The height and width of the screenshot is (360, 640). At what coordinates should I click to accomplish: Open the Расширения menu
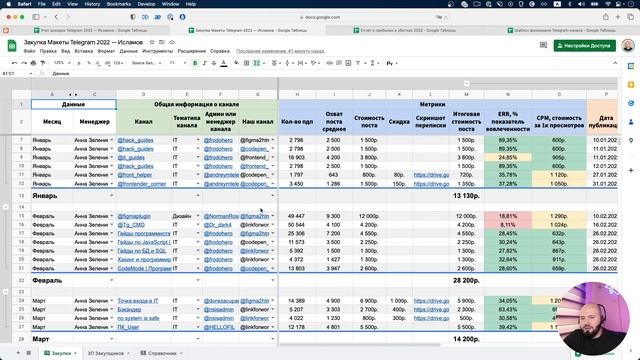click(191, 51)
